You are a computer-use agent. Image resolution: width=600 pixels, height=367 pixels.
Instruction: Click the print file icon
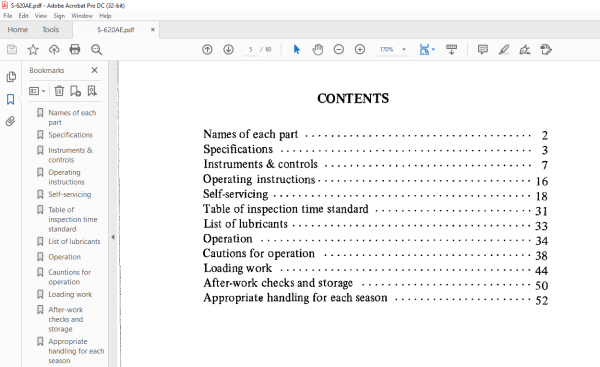click(75, 49)
